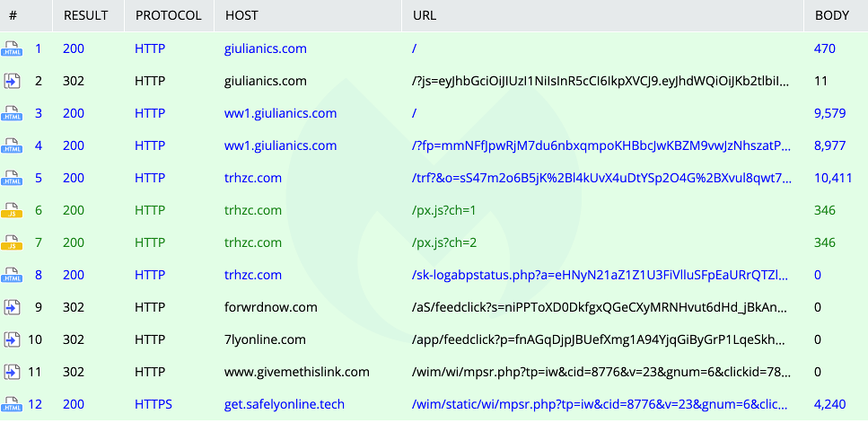Click the redirect icon for session 11
This screenshot has height=423, width=868.
[13, 373]
